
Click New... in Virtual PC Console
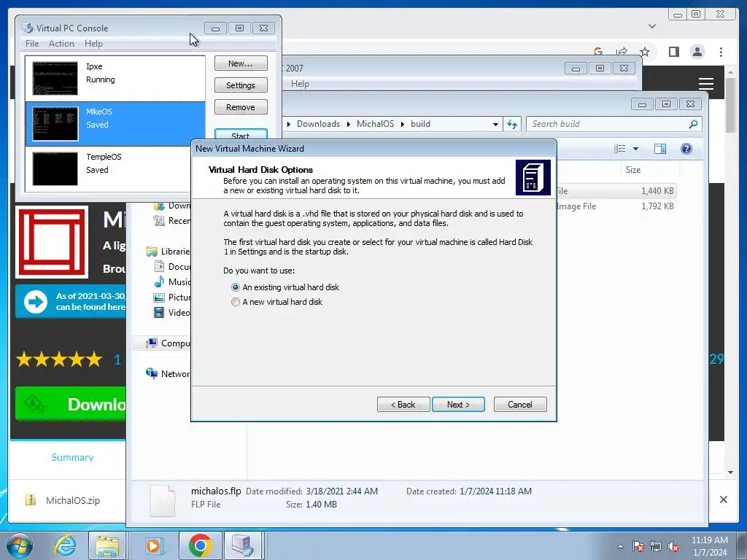[x=241, y=63]
